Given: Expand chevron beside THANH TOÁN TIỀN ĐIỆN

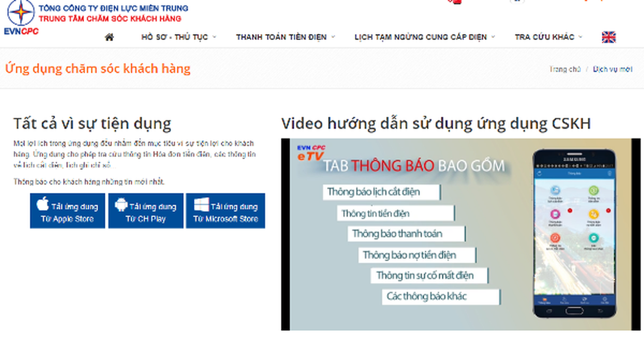Looking at the screenshot, I should (x=333, y=37).
